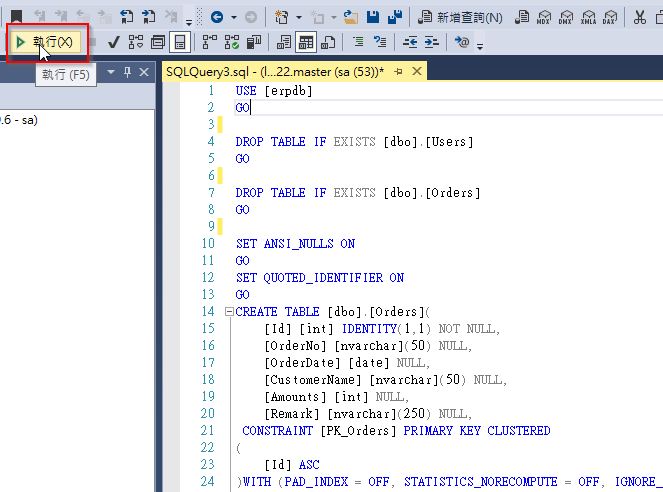Open navigate backward history dropdown

click(x=234, y=17)
